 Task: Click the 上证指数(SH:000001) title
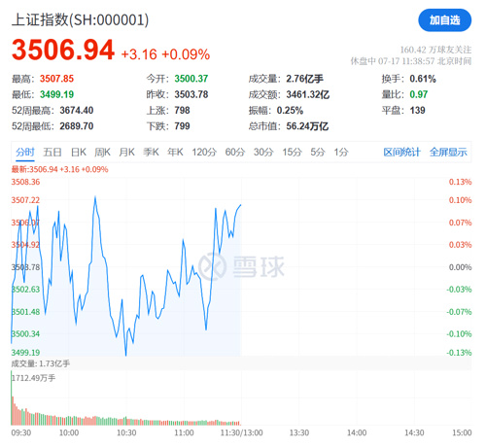coord(81,19)
